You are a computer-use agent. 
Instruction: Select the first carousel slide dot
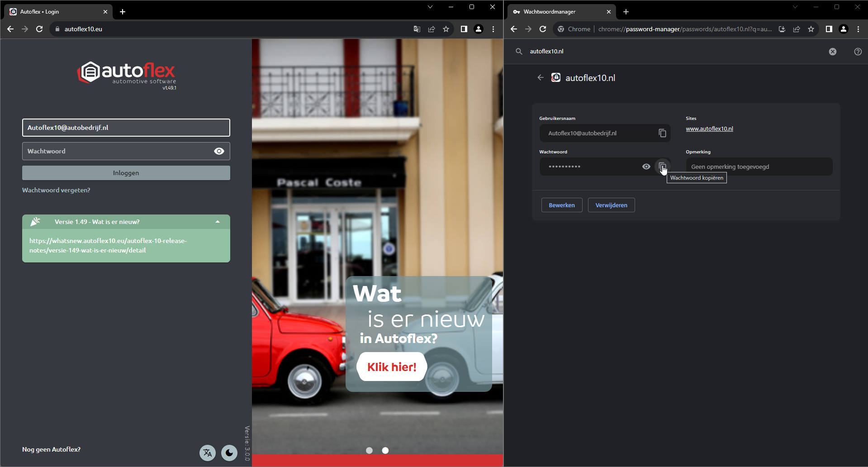(x=369, y=450)
